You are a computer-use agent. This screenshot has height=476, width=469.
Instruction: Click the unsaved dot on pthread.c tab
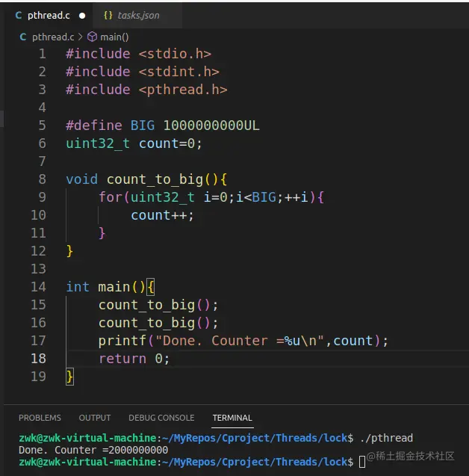point(82,16)
